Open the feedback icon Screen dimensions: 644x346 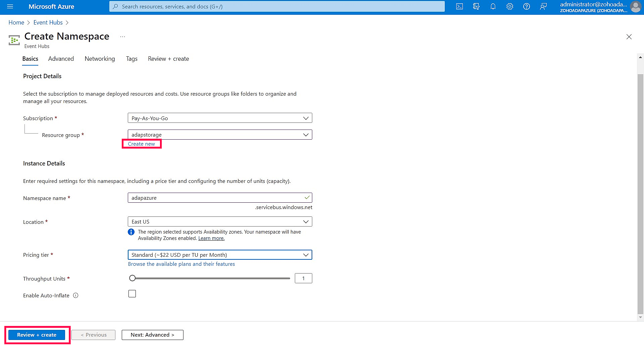click(x=543, y=6)
